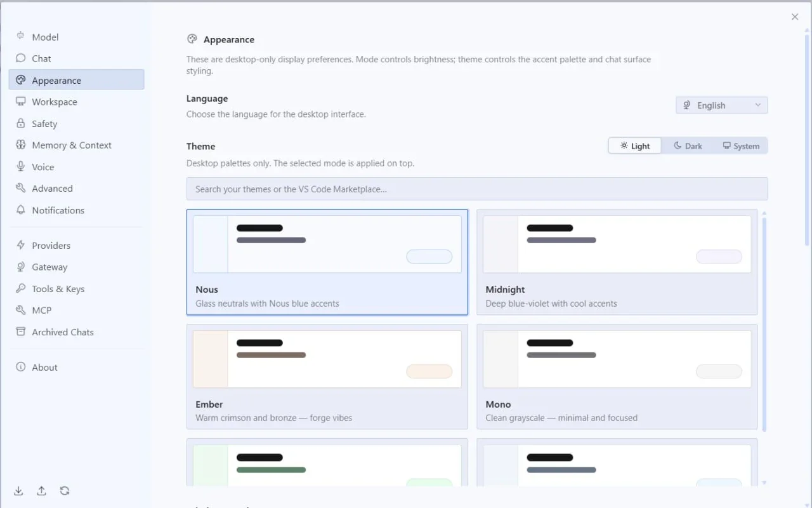Click the refresh icon in sidebar footer
This screenshot has width=812, height=508.
(x=65, y=491)
